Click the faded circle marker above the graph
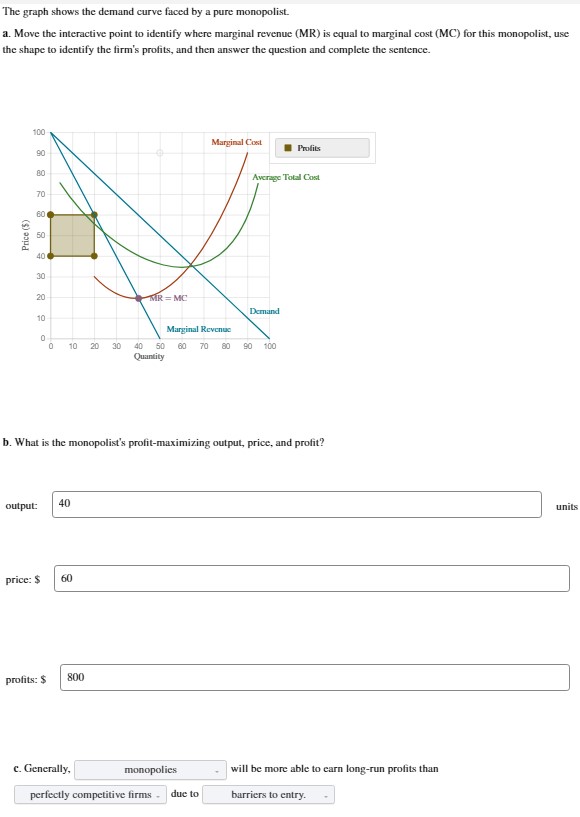 [x=160, y=152]
